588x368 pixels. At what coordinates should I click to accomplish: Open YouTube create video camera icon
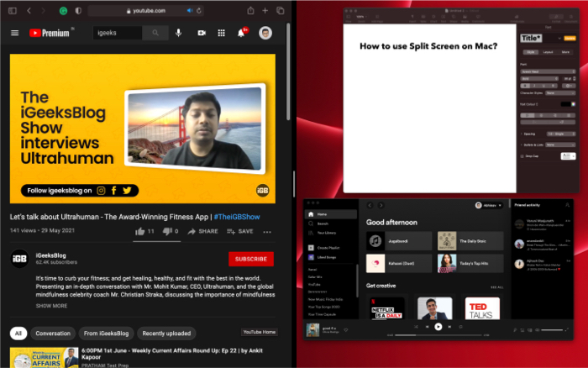[202, 33]
